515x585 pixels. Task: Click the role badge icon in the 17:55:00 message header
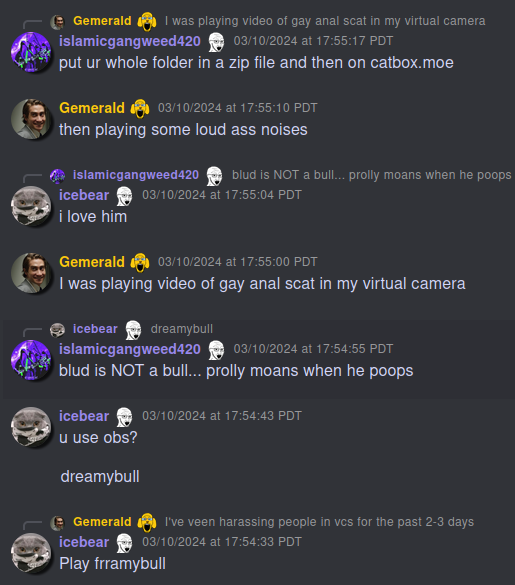(x=140, y=262)
